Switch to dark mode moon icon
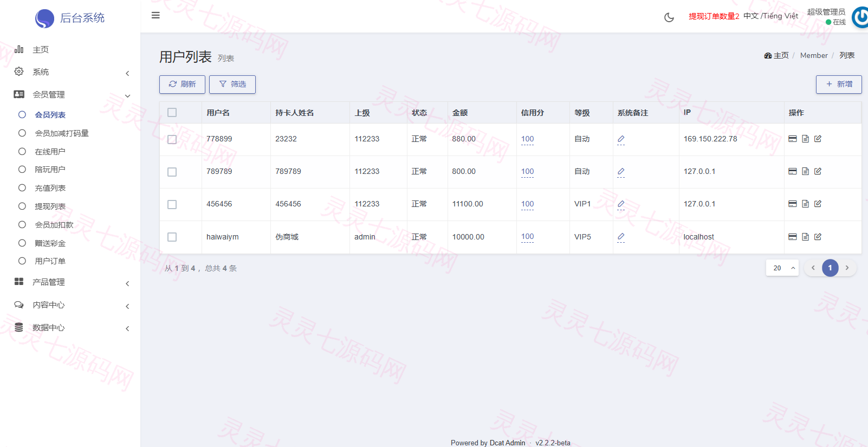Screen dimensions: 868x447 669,17
